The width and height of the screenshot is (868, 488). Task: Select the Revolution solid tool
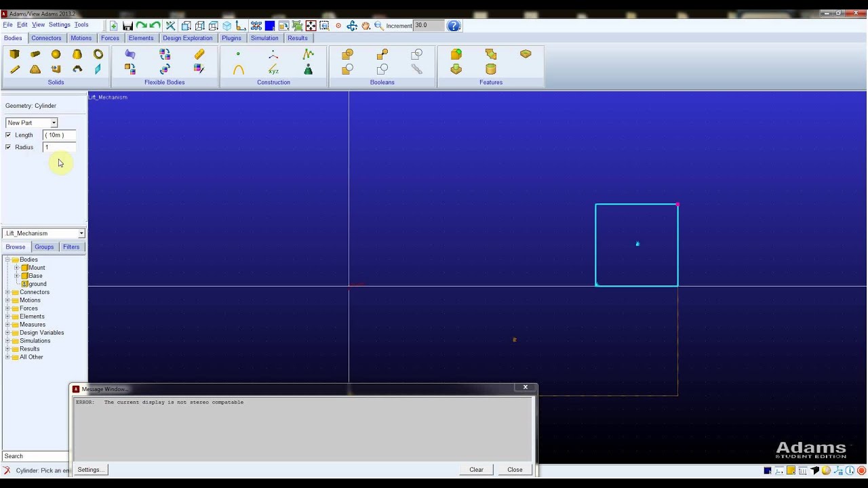coord(77,69)
